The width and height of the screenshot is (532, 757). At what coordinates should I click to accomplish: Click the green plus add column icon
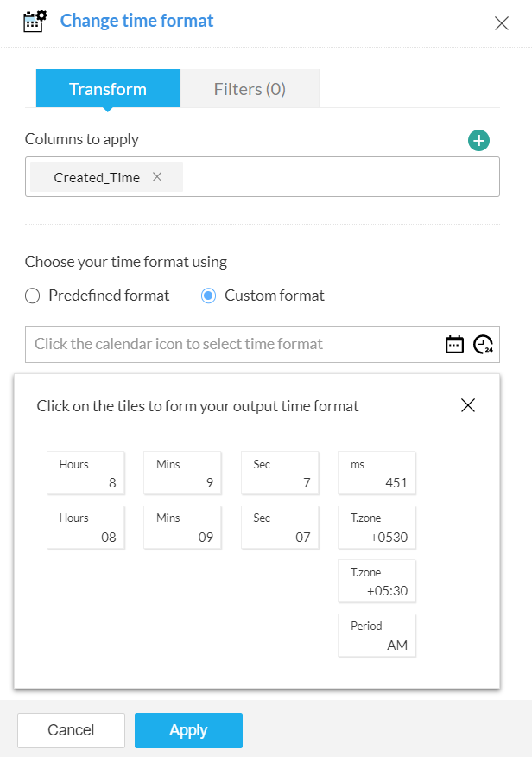click(x=478, y=140)
